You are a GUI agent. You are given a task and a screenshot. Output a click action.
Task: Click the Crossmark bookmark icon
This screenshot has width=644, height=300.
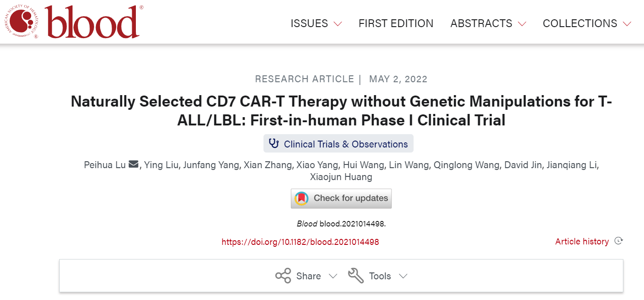pyautogui.click(x=302, y=198)
